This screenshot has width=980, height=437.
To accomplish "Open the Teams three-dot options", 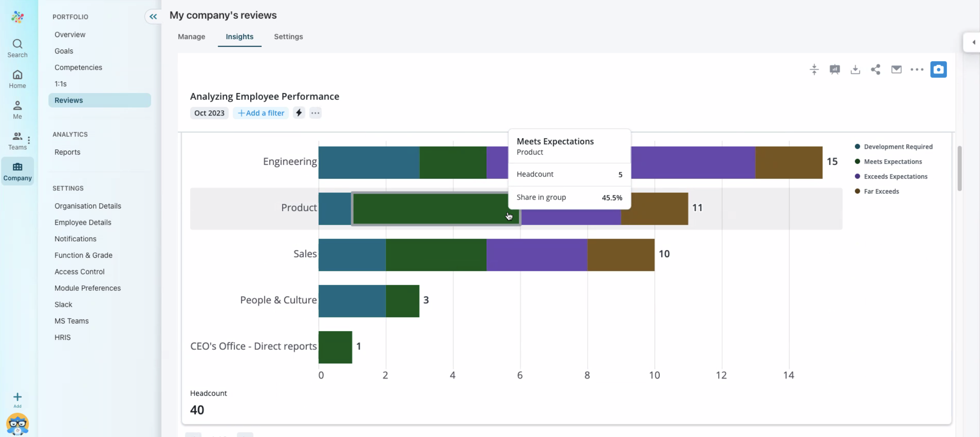I will pyautogui.click(x=29, y=140).
